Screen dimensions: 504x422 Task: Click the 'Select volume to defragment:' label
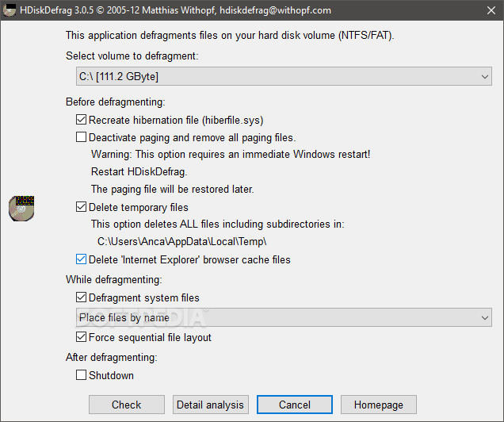tap(132, 56)
